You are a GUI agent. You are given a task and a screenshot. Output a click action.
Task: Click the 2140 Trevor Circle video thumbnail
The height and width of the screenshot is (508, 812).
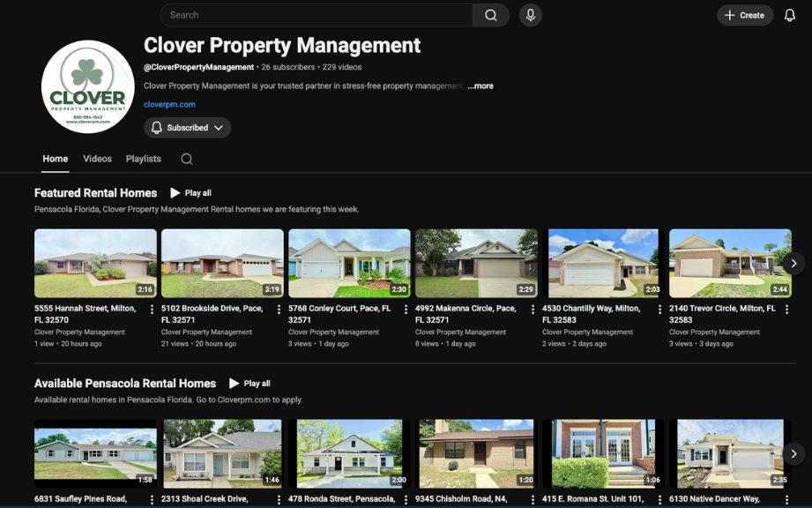(730, 263)
